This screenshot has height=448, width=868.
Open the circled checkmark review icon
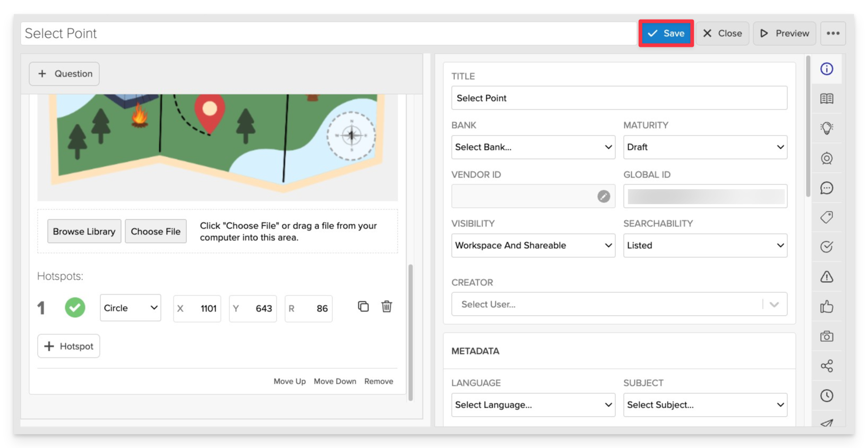tap(827, 247)
